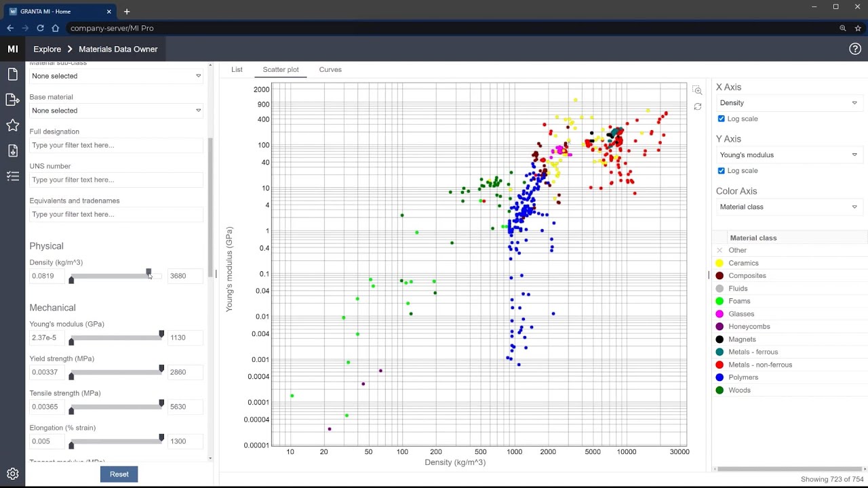
Task: Click Explore breadcrumb link
Action: point(47,49)
